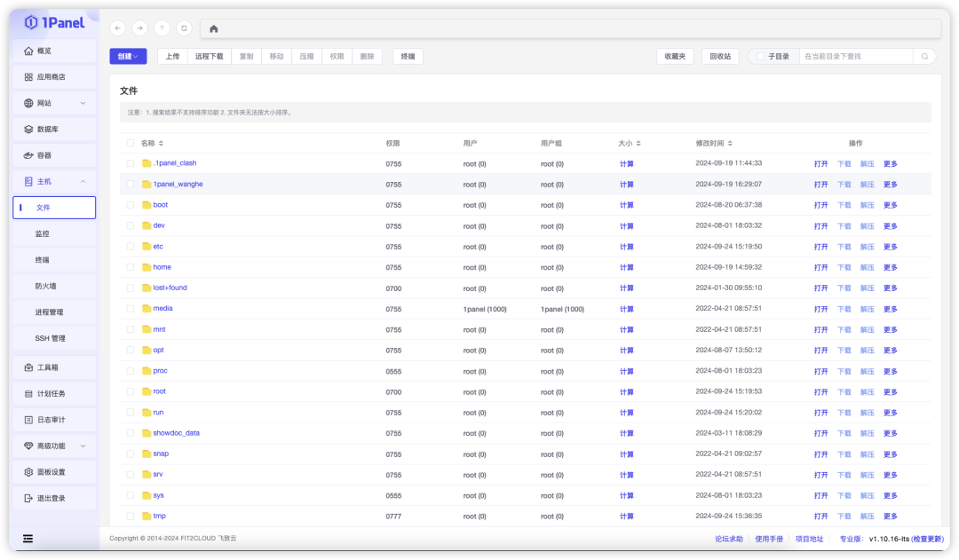This screenshot has width=959, height=560.
Task: Click 退出登录 to log out
Action: pos(54,498)
